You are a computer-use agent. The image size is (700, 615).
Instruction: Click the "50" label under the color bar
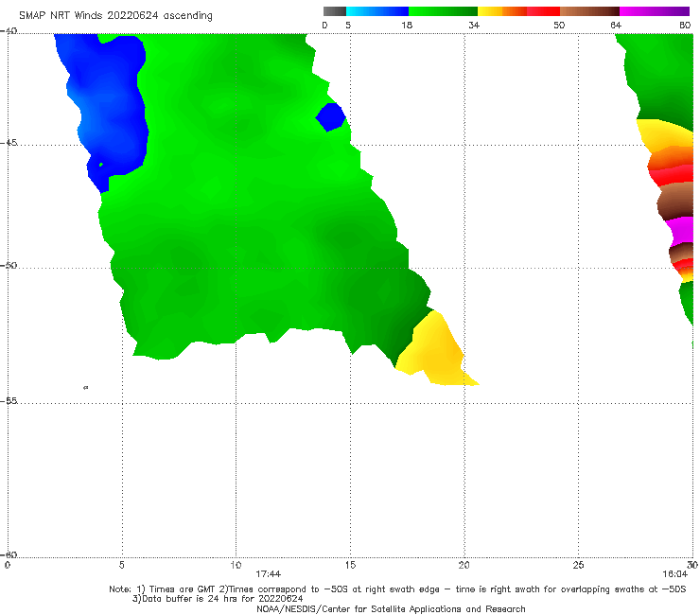(x=559, y=26)
